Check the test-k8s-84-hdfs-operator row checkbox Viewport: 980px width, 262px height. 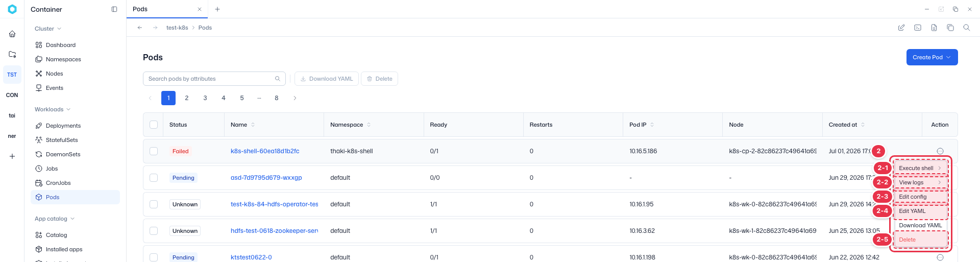pyautogui.click(x=154, y=204)
